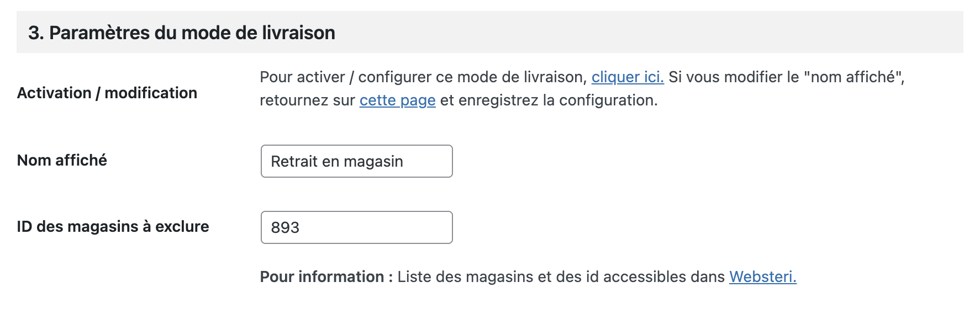
Task: Click the text "Si vous modifier le"
Action: pos(734,77)
